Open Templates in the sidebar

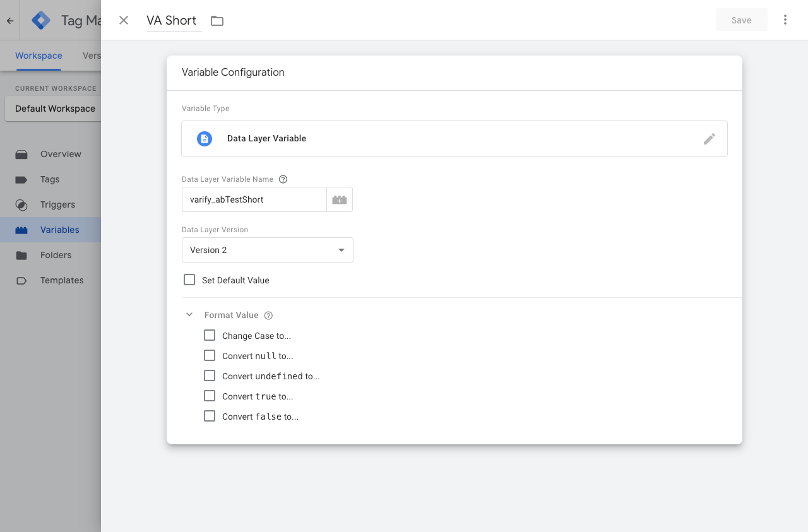[50, 280]
